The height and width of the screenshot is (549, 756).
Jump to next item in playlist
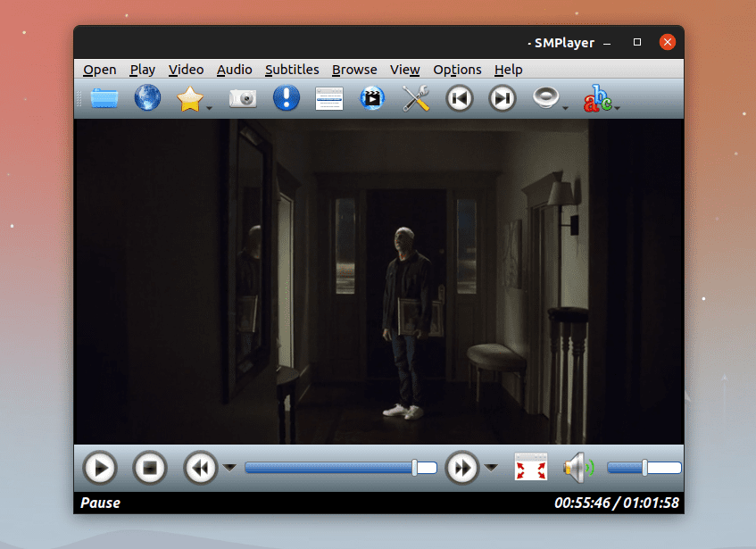click(502, 98)
